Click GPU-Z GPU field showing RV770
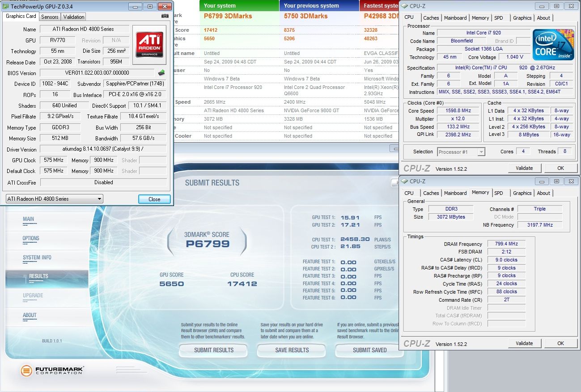This screenshot has height=392, width=581. click(59, 40)
